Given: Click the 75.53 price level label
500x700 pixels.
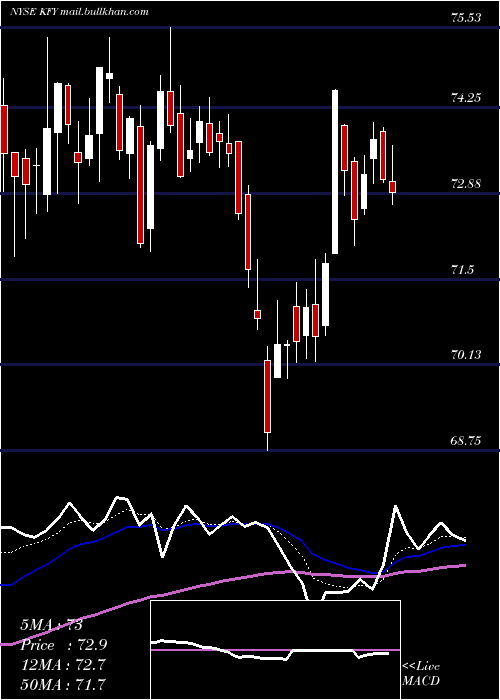Looking at the screenshot, I should (x=466, y=18).
